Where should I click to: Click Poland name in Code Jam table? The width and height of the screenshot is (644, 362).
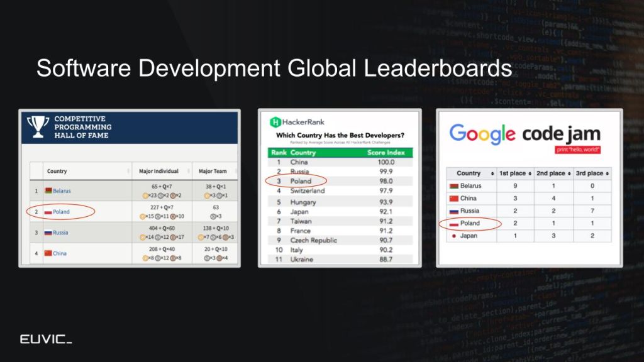(470, 223)
